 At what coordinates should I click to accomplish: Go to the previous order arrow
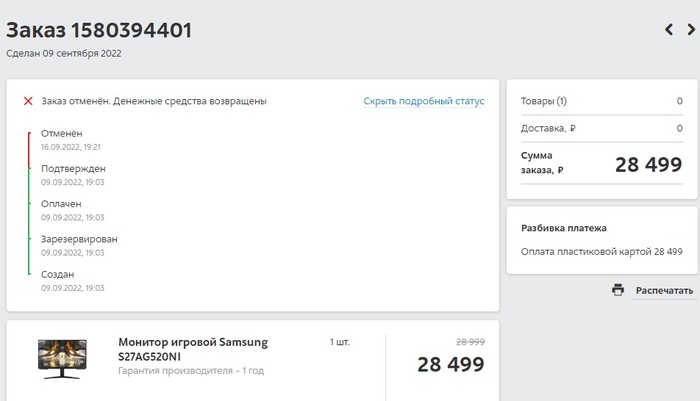(669, 30)
